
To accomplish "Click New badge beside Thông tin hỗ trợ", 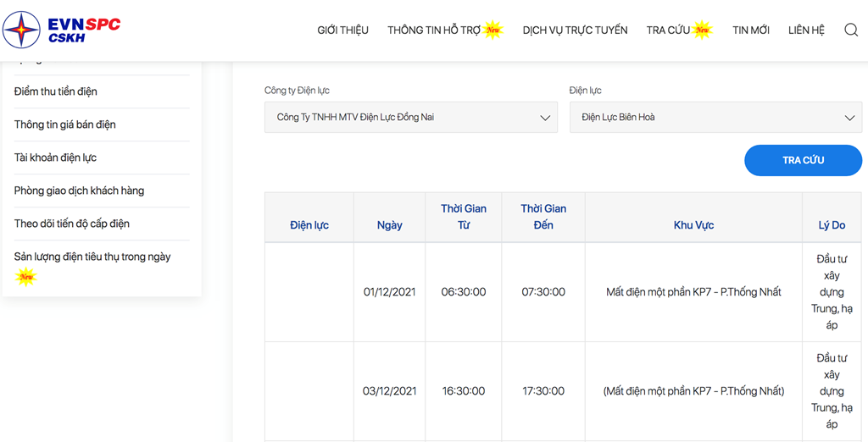I will (492, 30).
